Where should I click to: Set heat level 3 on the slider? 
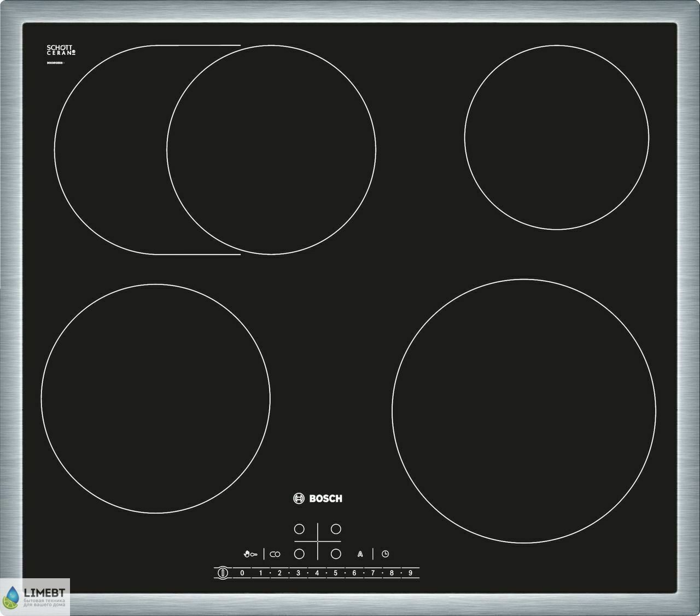(298, 573)
